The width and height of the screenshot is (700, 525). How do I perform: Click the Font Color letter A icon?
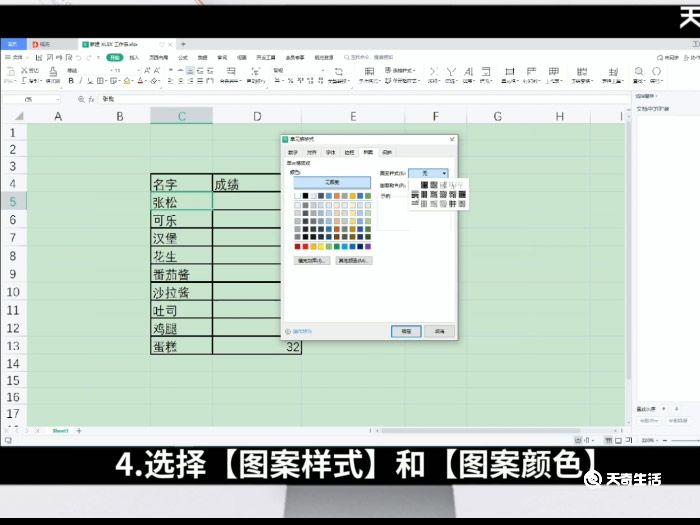pyautogui.click(x=140, y=81)
